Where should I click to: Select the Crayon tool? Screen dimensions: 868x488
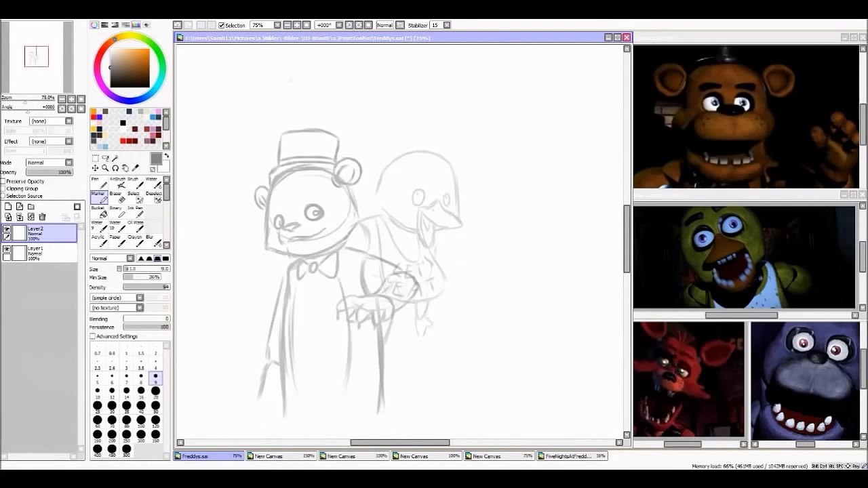pyautogui.click(x=136, y=241)
